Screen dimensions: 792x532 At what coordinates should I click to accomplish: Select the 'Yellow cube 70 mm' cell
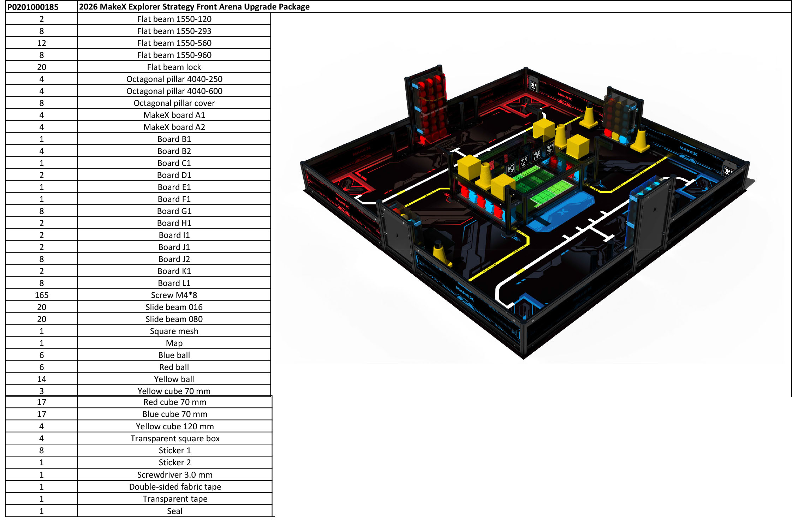(x=174, y=391)
